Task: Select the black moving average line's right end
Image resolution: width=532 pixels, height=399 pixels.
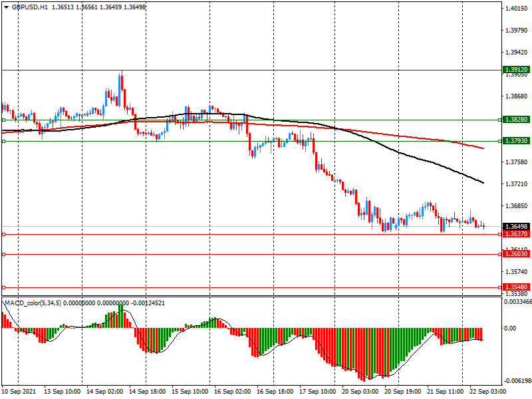Action: pos(483,183)
